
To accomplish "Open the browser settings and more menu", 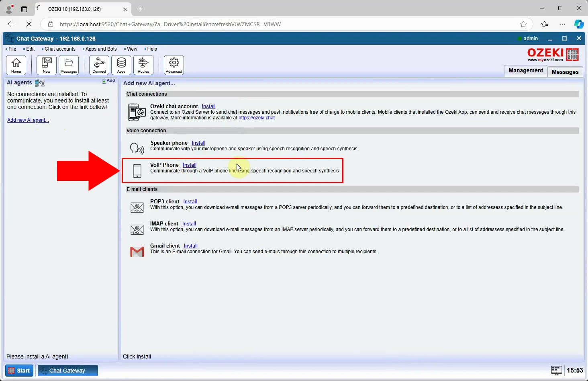I will (562, 24).
